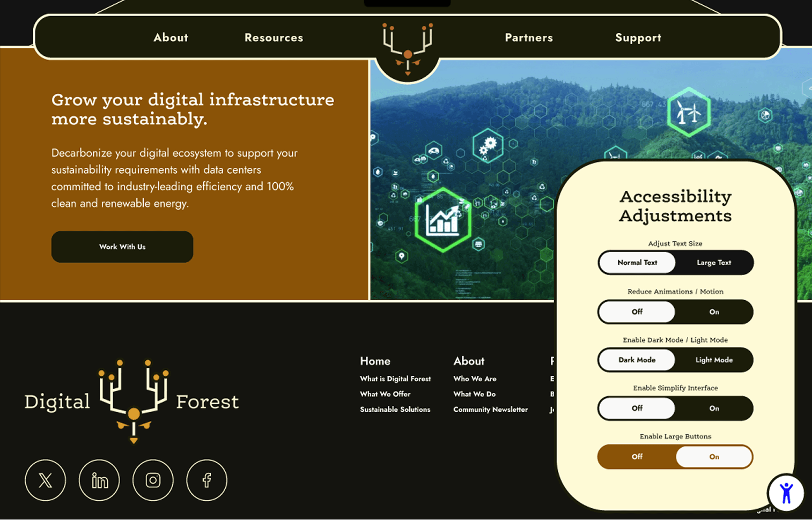
Task: Open What We Do link
Action: (474, 394)
